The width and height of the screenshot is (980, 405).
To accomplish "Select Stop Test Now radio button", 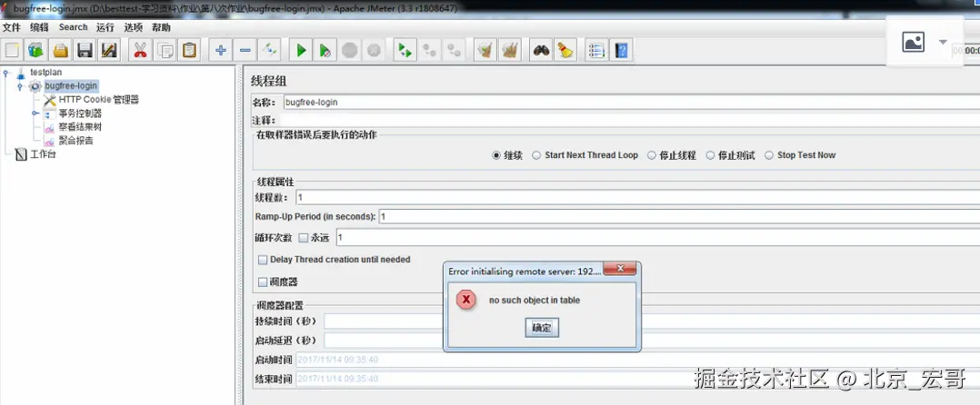I will click(769, 155).
